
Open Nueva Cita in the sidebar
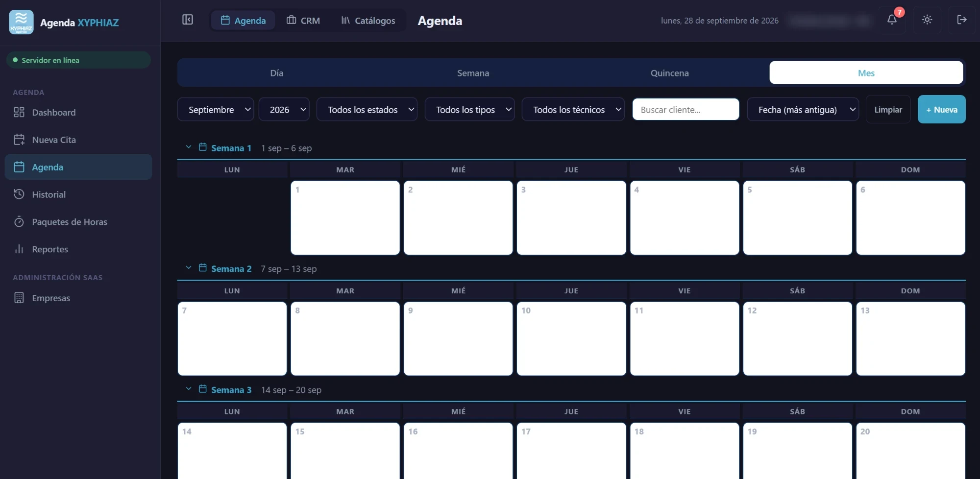pyautogui.click(x=78, y=140)
